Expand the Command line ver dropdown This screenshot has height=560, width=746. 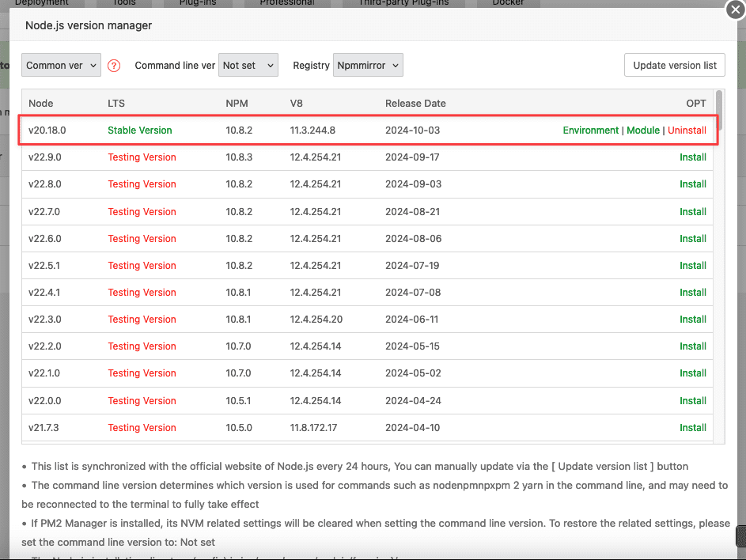click(x=248, y=66)
